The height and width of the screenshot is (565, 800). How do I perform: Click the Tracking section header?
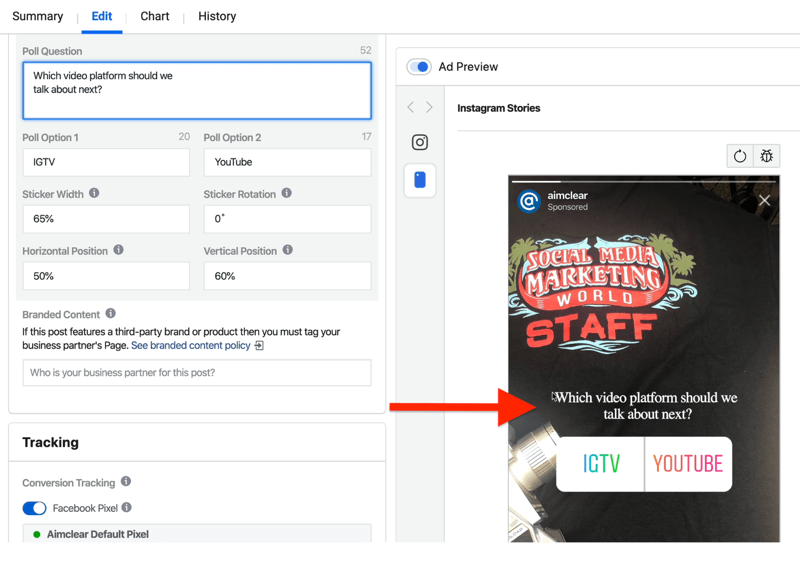point(51,443)
